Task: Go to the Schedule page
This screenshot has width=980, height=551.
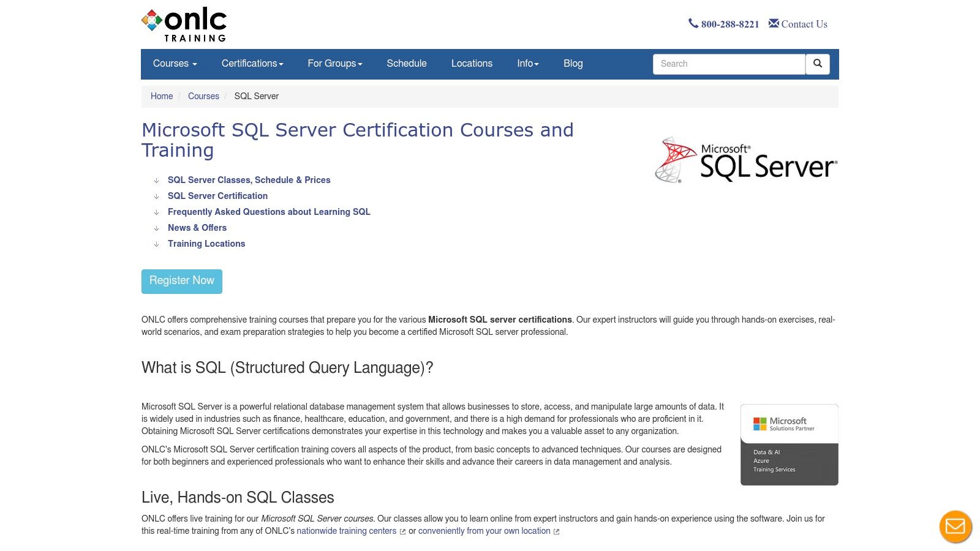Action: pos(407,64)
